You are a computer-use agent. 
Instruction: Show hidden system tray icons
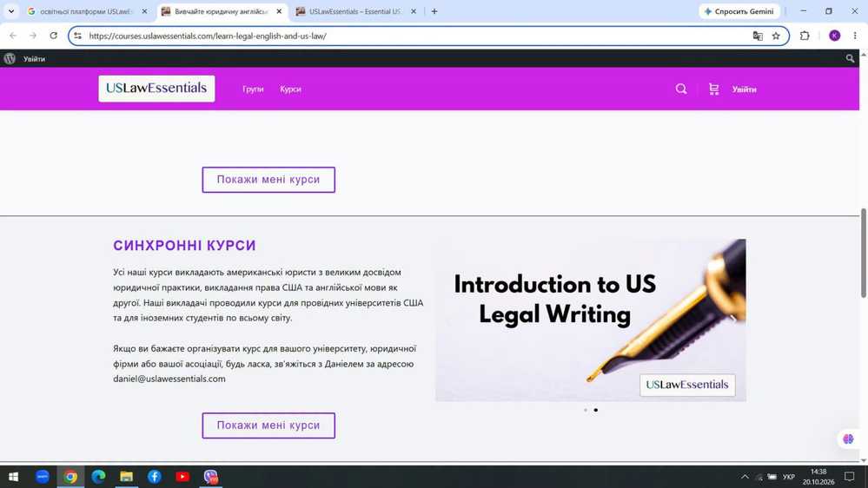(x=745, y=477)
